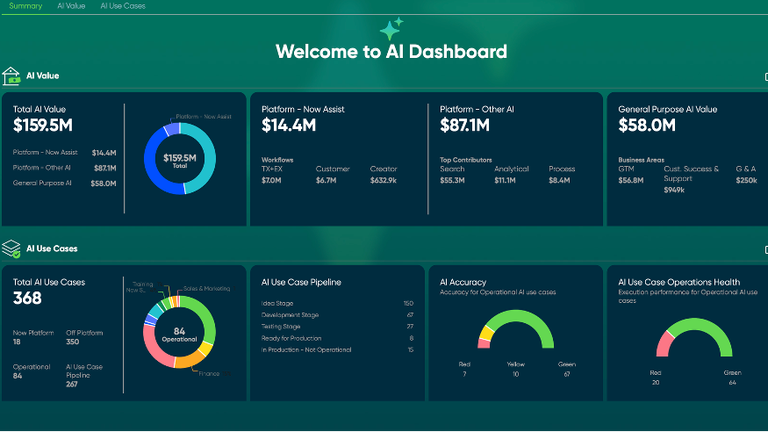Click the G & A $250k value
This screenshot has width=768, height=432.
746,181
